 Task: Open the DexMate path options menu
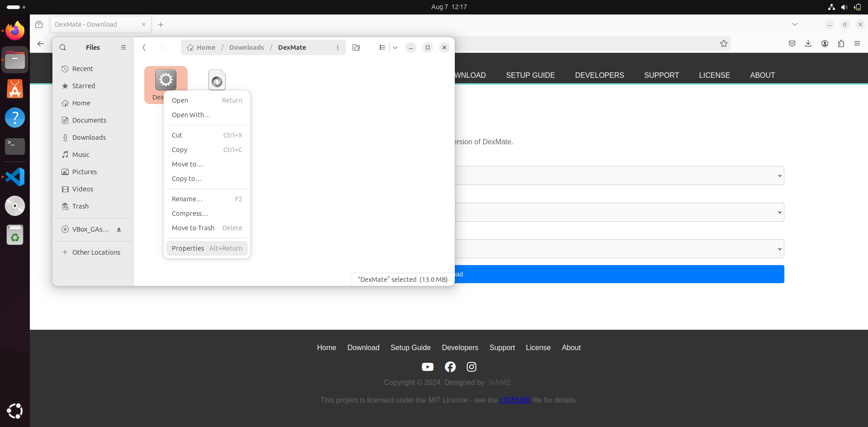pos(338,47)
